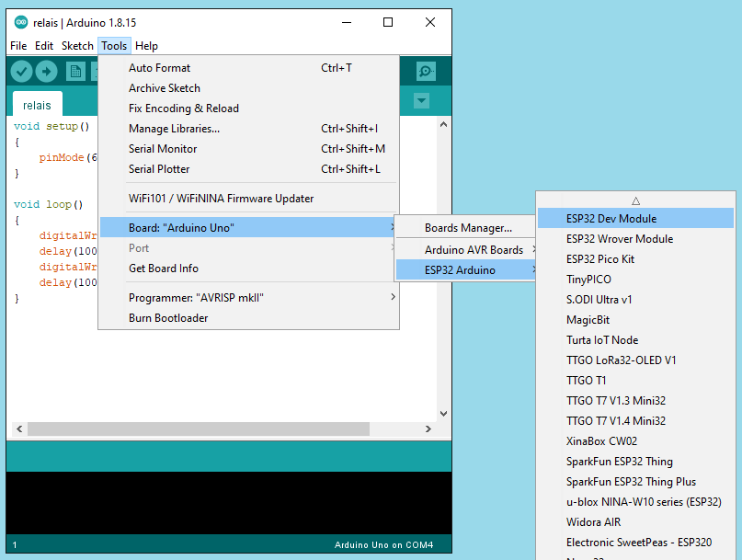Open the Serial Plotter
This screenshot has height=560, width=742.
249,169
